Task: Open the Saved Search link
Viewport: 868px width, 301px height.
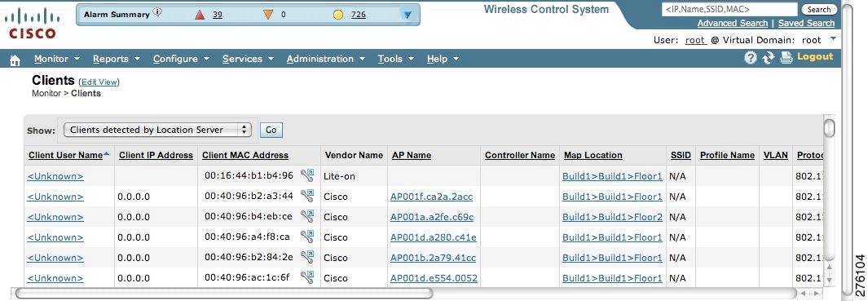Action: [x=806, y=24]
